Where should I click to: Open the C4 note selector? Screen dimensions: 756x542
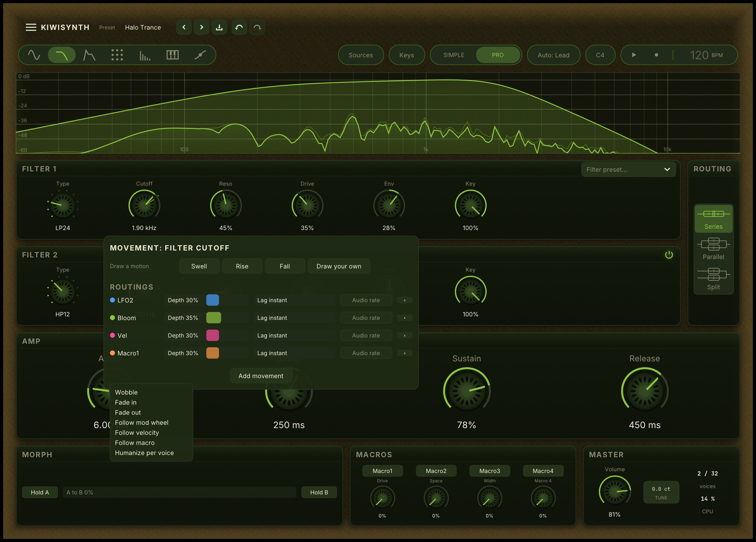coord(600,55)
